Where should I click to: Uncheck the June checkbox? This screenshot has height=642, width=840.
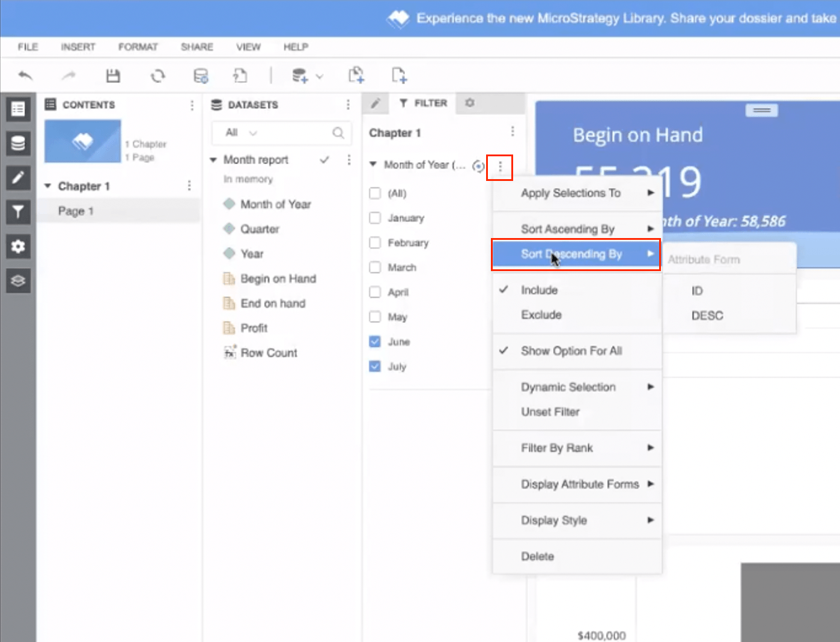[x=375, y=341]
